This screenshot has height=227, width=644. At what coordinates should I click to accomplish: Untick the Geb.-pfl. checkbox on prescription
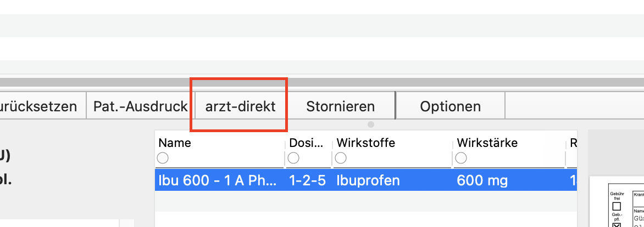tap(617, 225)
